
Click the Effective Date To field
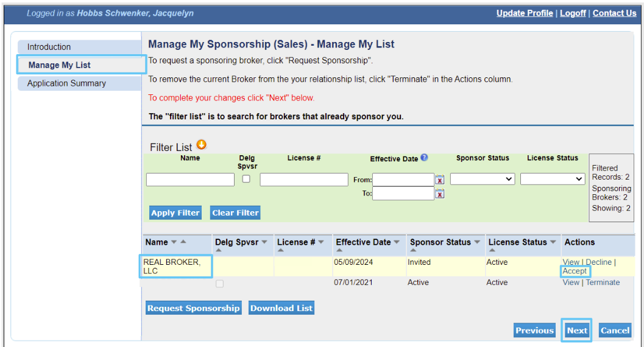[x=403, y=194]
